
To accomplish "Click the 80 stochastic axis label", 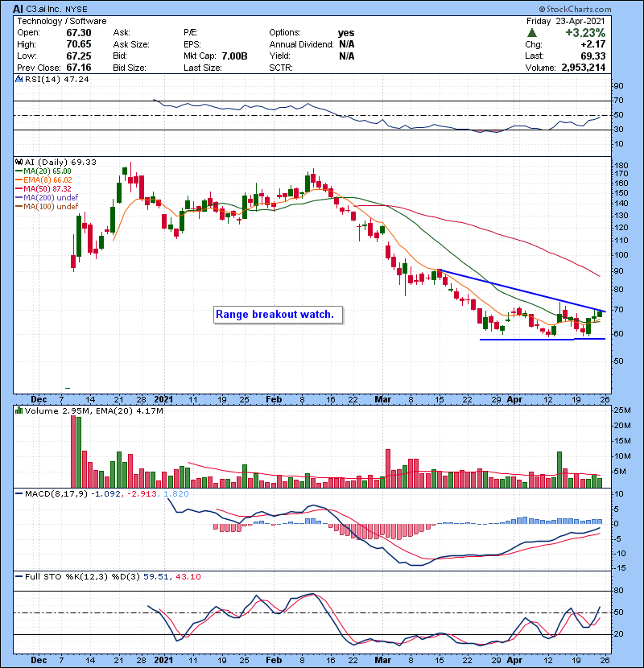I will (619, 591).
